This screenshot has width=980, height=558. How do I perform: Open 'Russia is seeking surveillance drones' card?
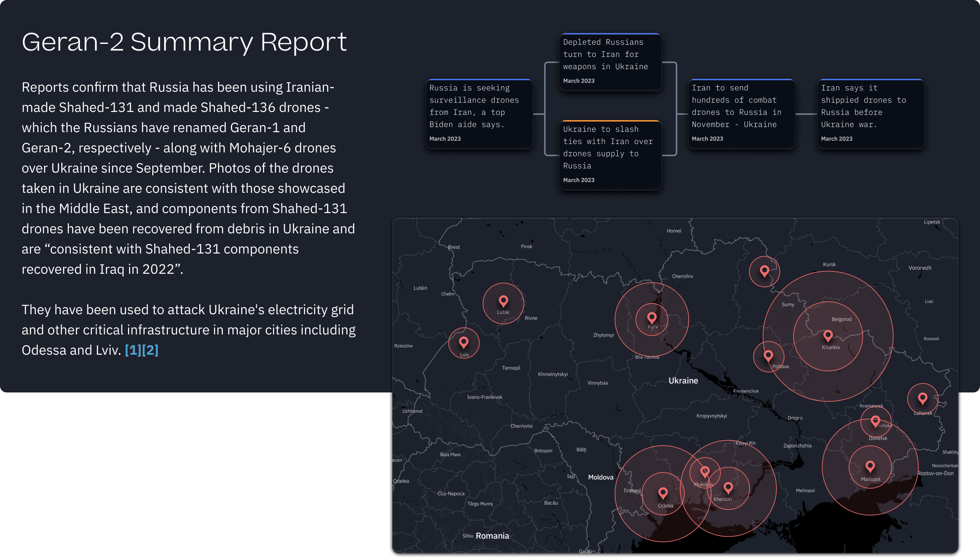[x=479, y=113]
